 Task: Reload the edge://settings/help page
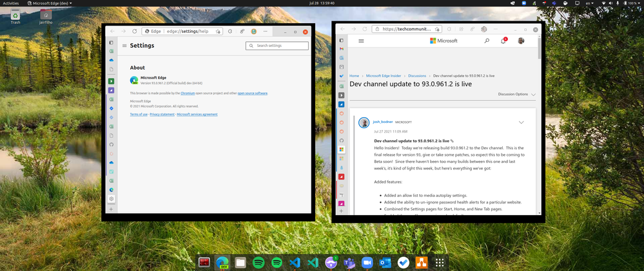click(x=134, y=31)
